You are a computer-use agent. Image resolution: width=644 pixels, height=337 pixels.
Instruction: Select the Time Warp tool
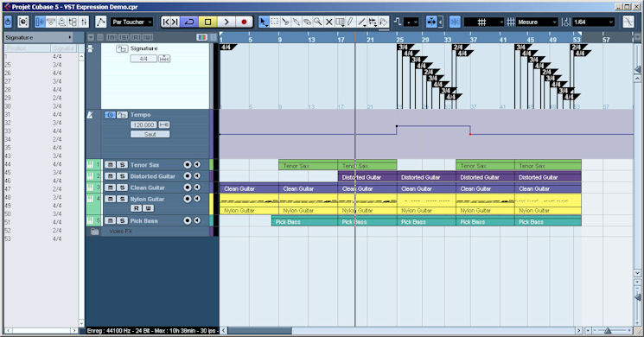340,22
